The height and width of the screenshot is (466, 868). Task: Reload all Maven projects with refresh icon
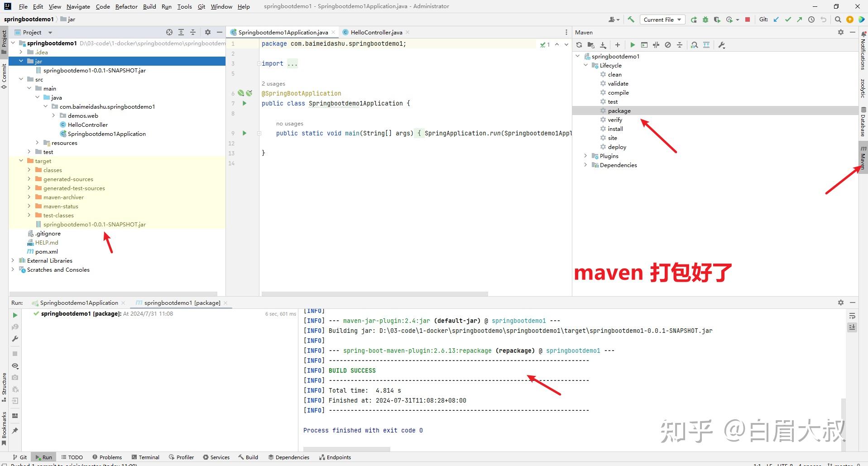(x=580, y=45)
